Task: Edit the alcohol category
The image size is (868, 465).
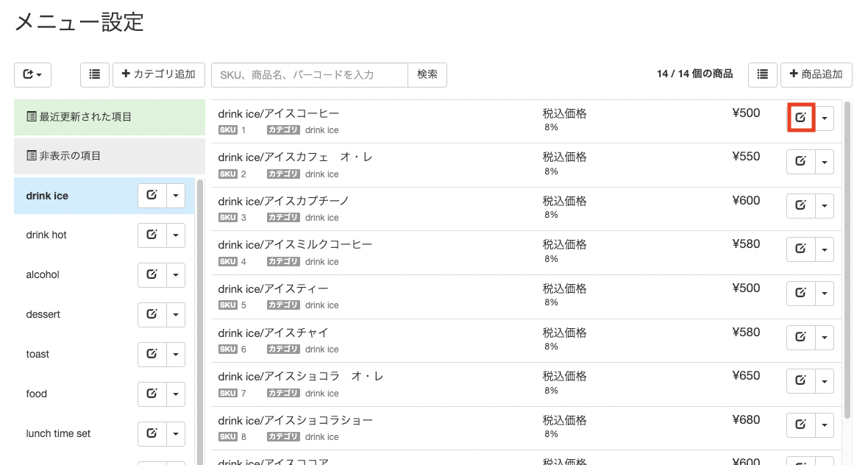Action: click(x=152, y=274)
